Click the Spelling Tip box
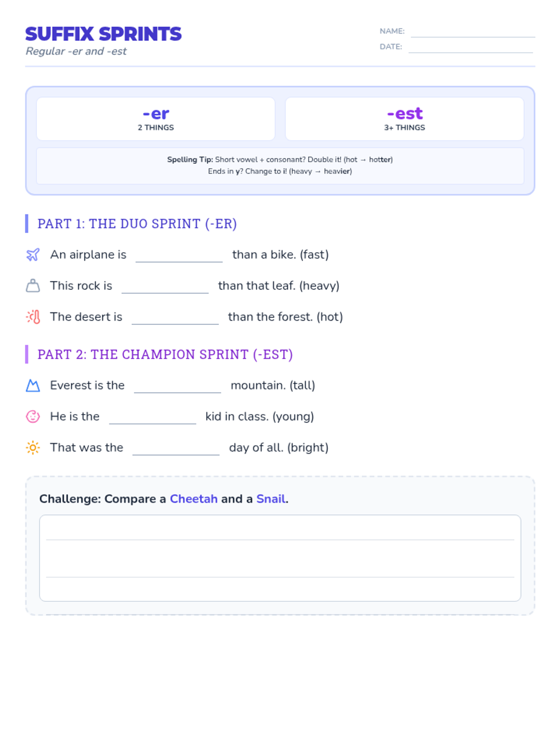Viewport: 560px width, 747px height. [280, 166]
